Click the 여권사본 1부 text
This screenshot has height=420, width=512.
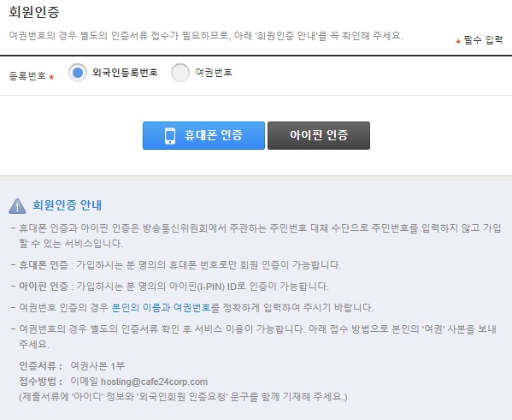click(x=97, y=366)
